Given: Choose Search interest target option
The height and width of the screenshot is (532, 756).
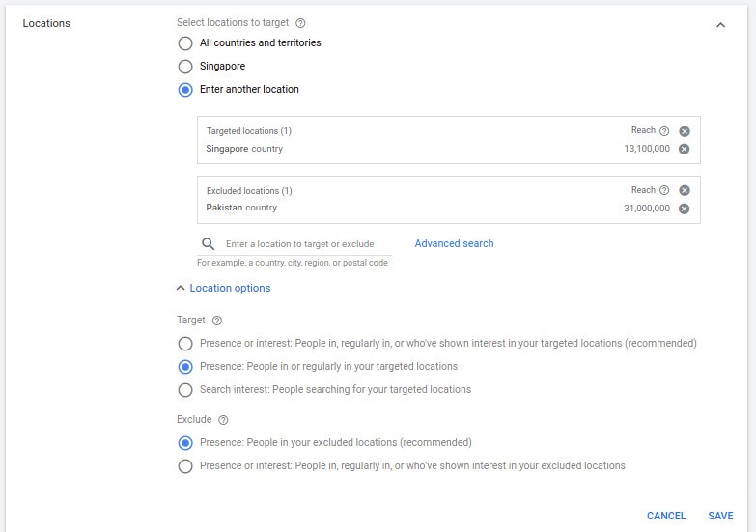Looking at the screenshot, I should pos(185,390).
